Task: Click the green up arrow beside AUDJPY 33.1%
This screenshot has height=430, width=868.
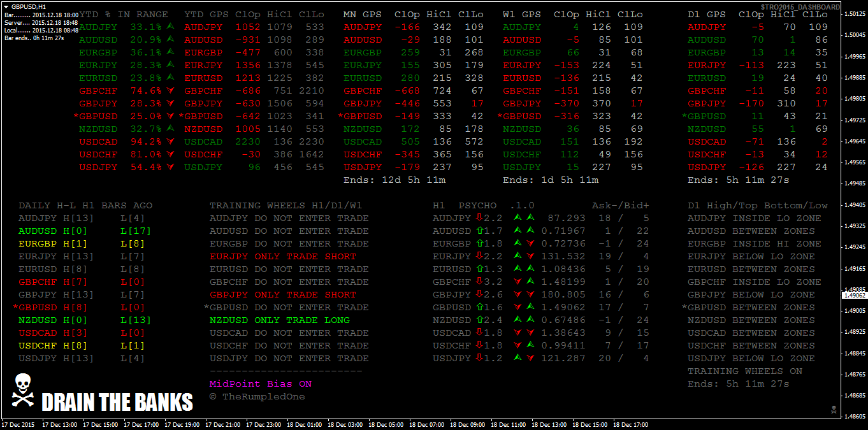Action: coord(170,27)
